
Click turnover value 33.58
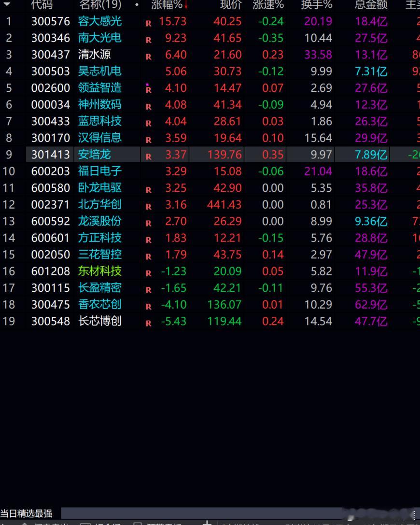pos(318,55)
